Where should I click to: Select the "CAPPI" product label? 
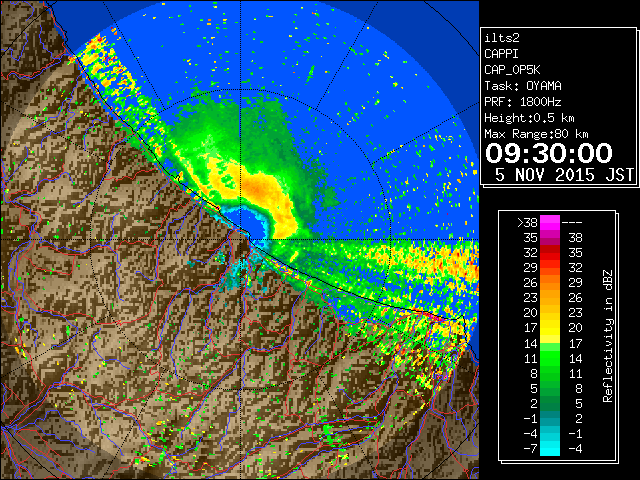501,54
